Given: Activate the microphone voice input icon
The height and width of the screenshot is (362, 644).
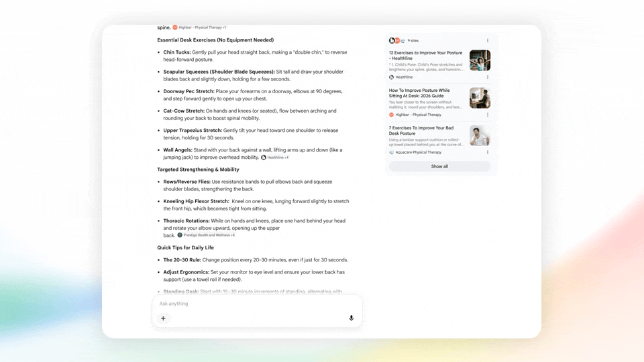Looking at the screenshot, I should 351,318.
